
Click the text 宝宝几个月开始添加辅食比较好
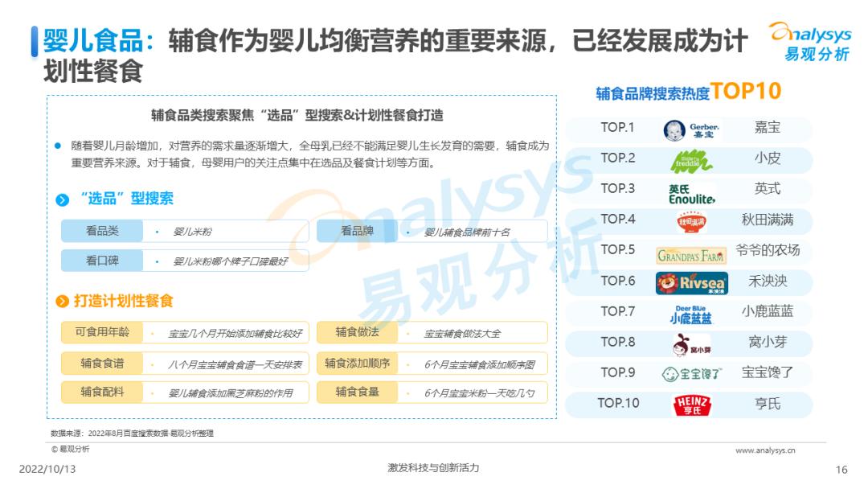point(235,334)
